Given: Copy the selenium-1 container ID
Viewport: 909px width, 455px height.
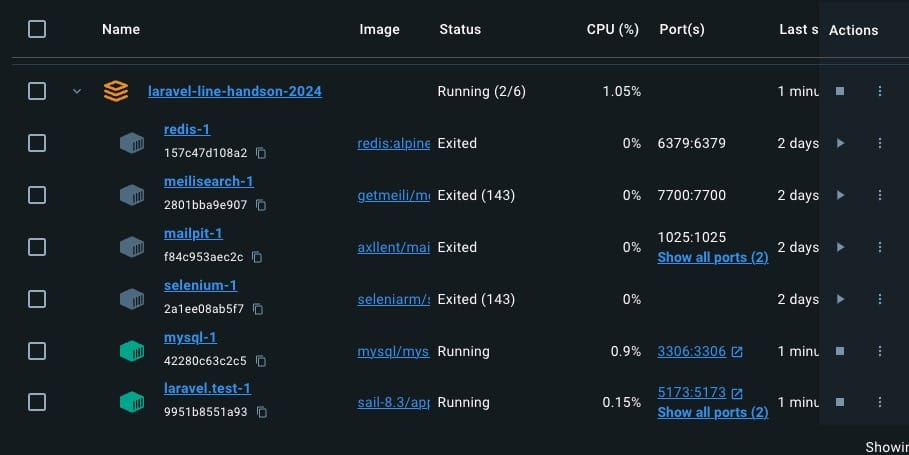Looking at the screenshot, I should [258, 309].
